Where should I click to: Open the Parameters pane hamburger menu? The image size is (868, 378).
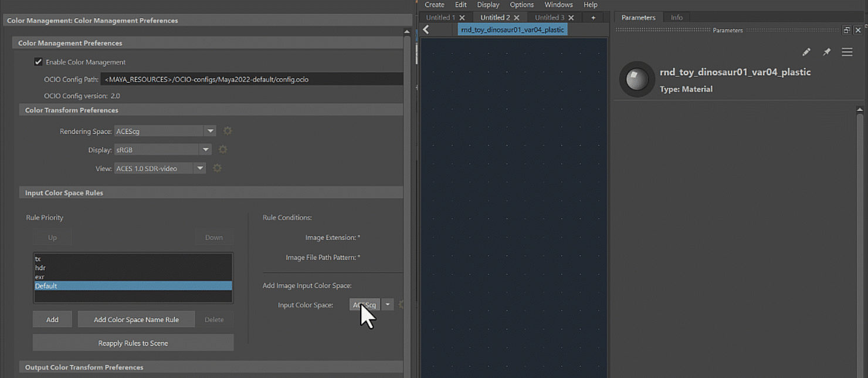[847, 52]
